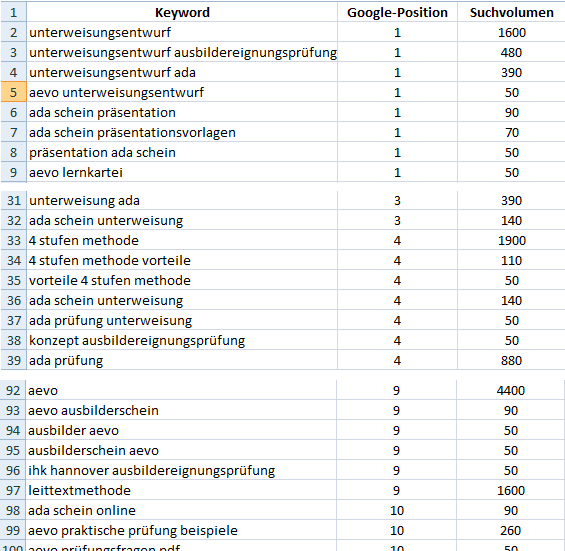Click Suchvolumen value 390 in row 4
565x551 pixels.
511,73
